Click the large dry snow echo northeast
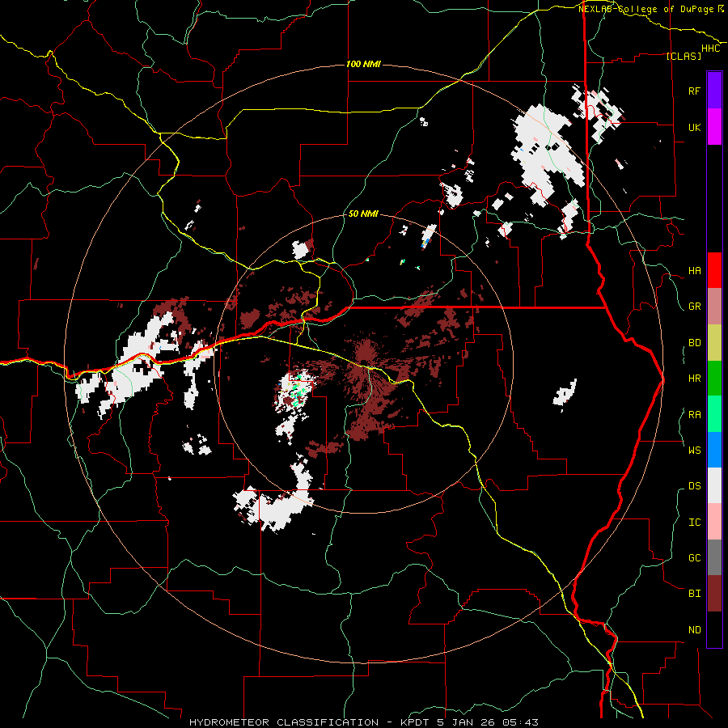728x728 pixels. [547, 153]
